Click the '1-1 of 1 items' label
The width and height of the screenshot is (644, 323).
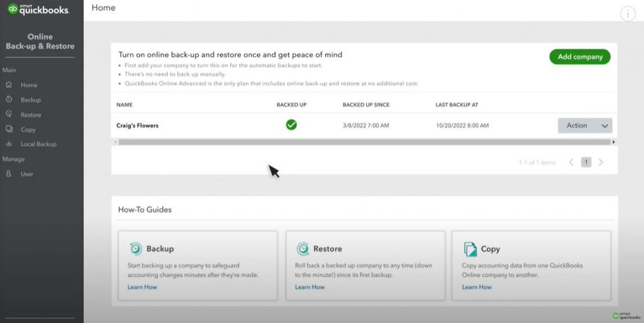[537, 162]
